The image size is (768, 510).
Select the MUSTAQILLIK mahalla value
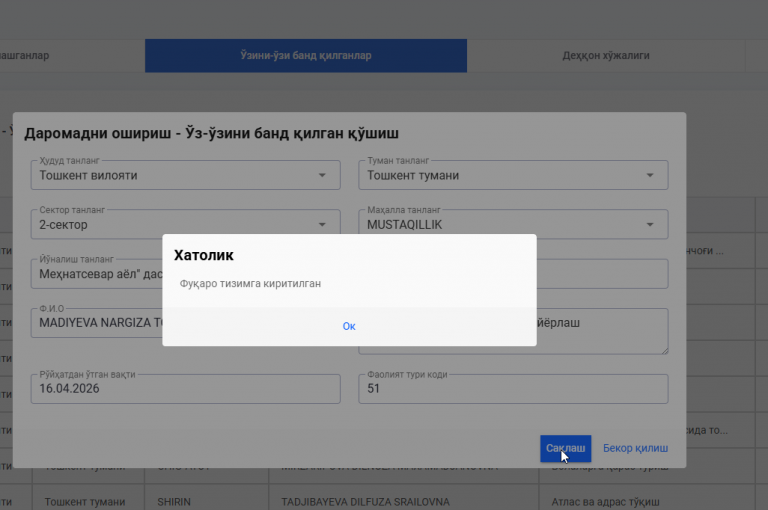click(x=405, y=225)
